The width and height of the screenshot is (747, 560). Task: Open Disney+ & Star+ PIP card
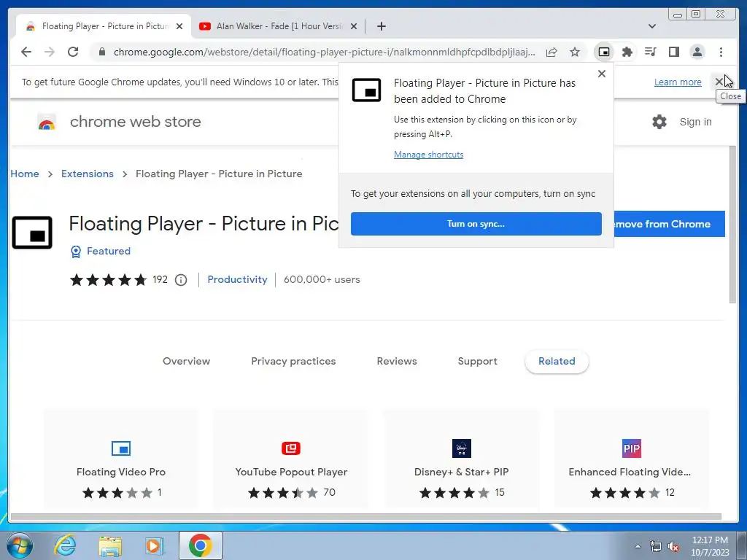(462, 459)
